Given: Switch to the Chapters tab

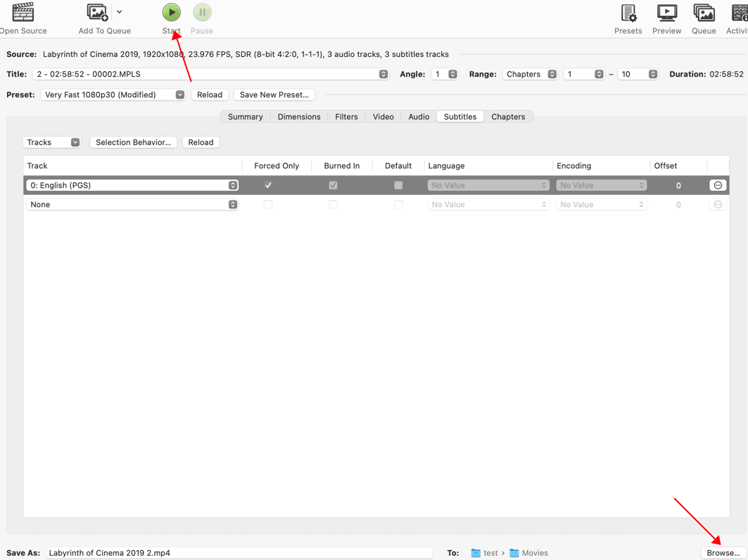Looking at the screenshot, I should click(x=508, y=117).
